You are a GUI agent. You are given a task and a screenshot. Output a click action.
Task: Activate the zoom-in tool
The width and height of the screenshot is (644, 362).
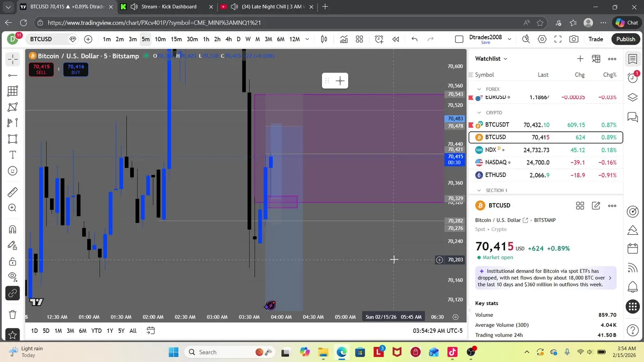coord(13,208)
